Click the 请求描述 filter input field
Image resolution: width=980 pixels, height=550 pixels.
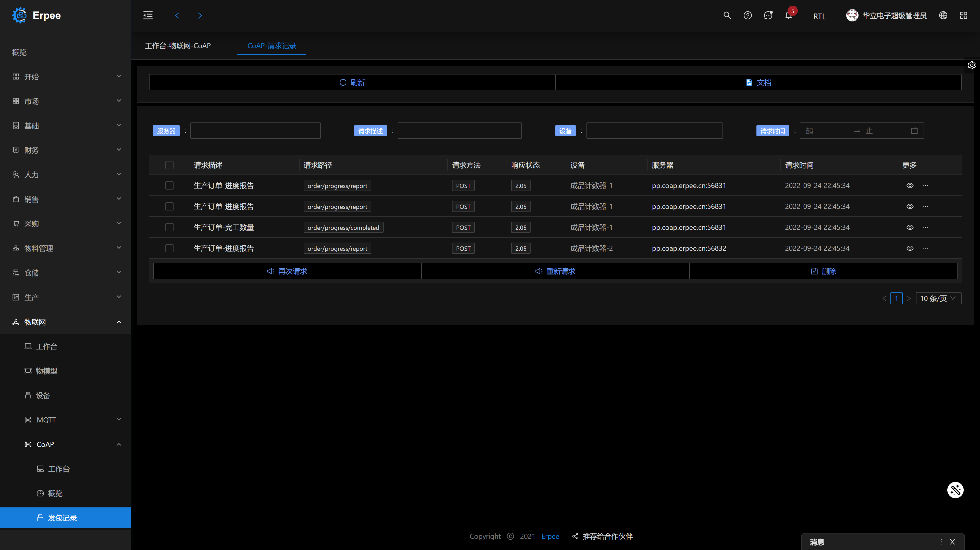tap(459, 131)
